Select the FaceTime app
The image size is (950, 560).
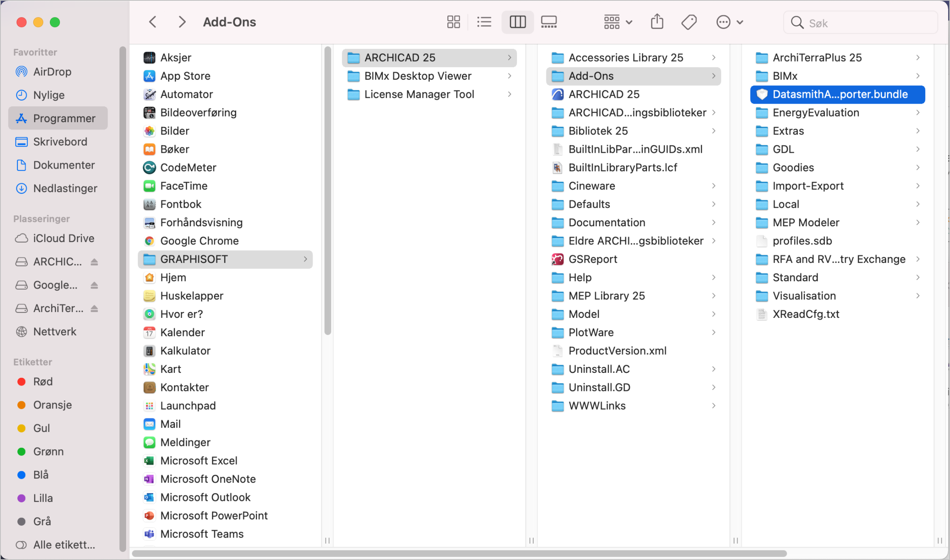[225, 186]
